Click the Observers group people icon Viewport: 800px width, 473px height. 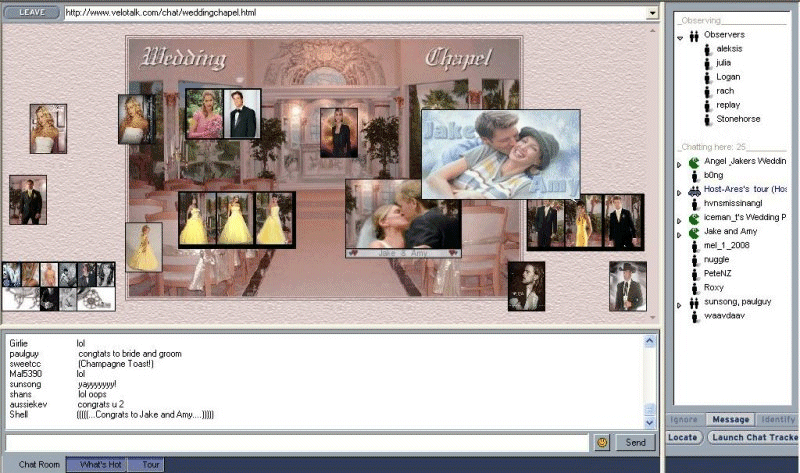[694, 35]
